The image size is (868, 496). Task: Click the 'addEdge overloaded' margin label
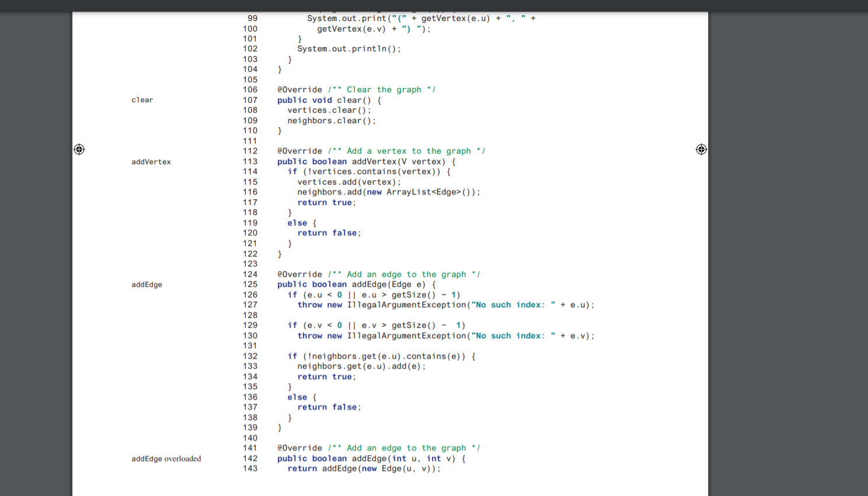(166, 459)
